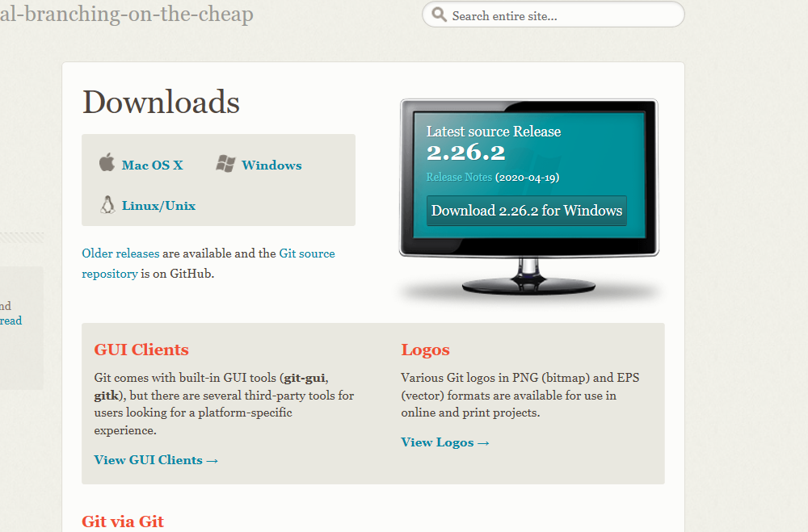Click the version number 2.26.2 text
Viewport: 808px width, 532px height.
pos(466,153)
